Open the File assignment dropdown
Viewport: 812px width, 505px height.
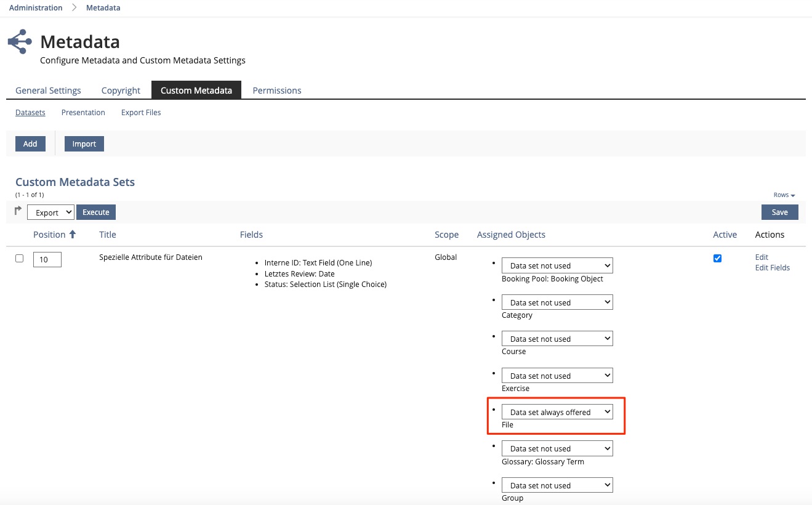click(557, 413)
